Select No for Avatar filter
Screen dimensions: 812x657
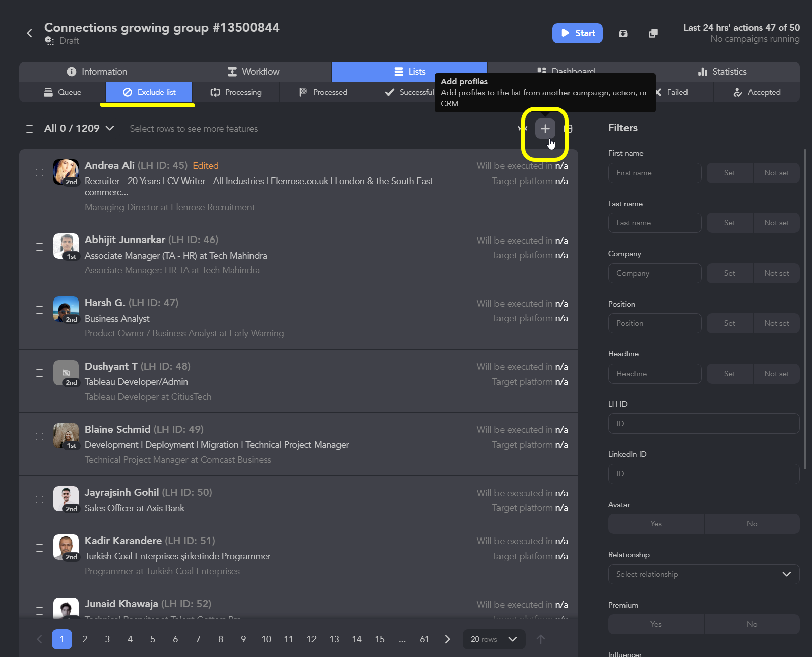[x=752, y=524]
